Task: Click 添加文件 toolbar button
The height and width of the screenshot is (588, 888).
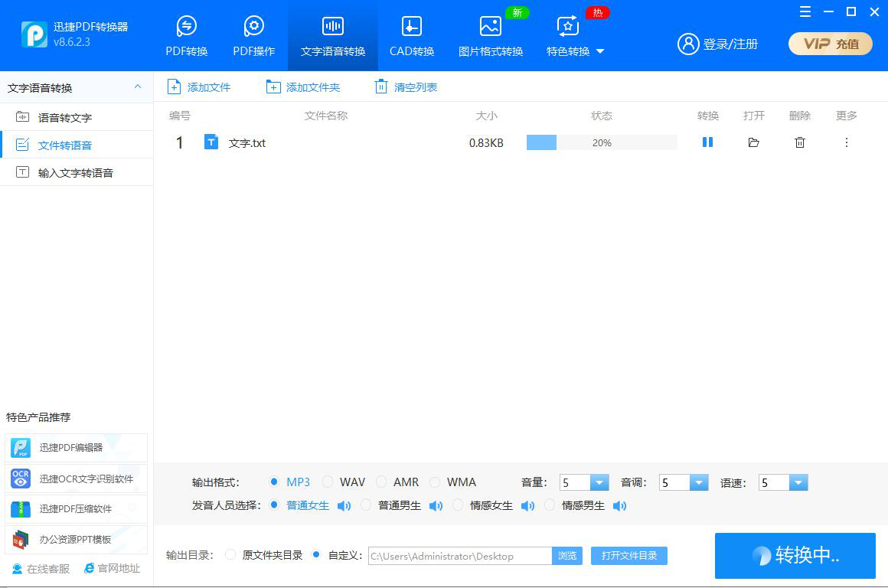Action: click(x=199, y=87)
